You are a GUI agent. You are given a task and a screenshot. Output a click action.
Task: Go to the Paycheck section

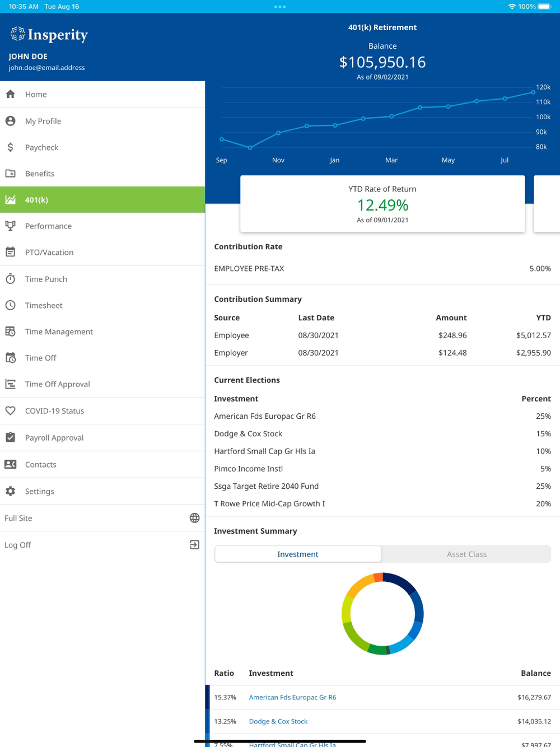coord(102,147)
